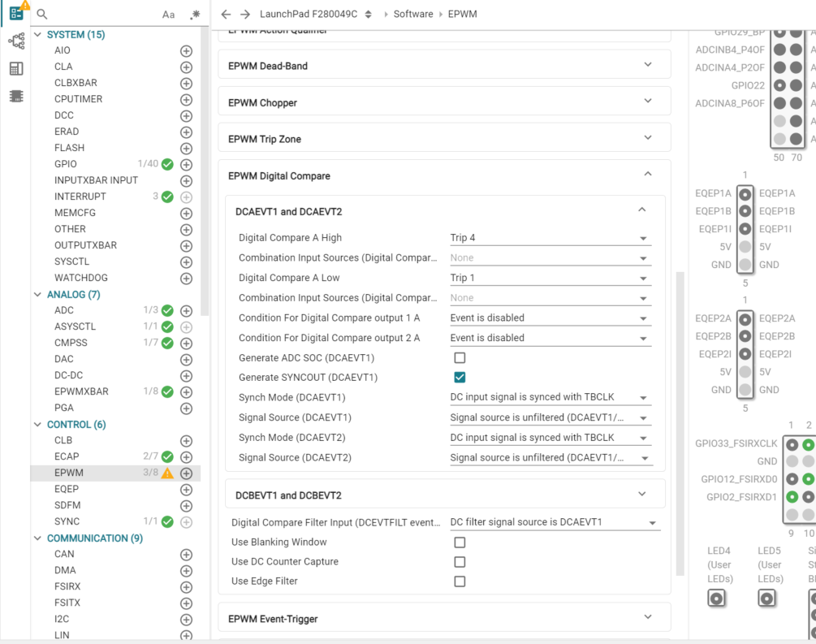The width and height of the screenshot is (816, 644).
Task: Add a CAN module instance
Action: tap(186, 554)
